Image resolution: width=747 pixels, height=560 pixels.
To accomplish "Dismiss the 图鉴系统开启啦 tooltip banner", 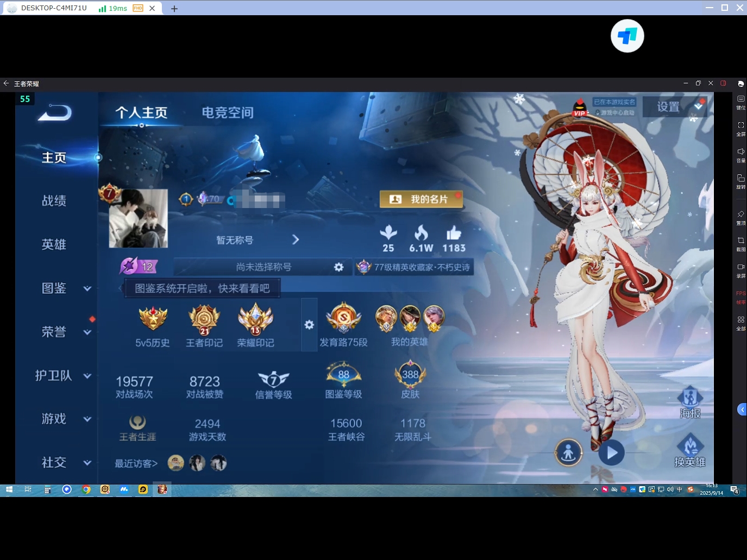I will [x=202, y=288].
